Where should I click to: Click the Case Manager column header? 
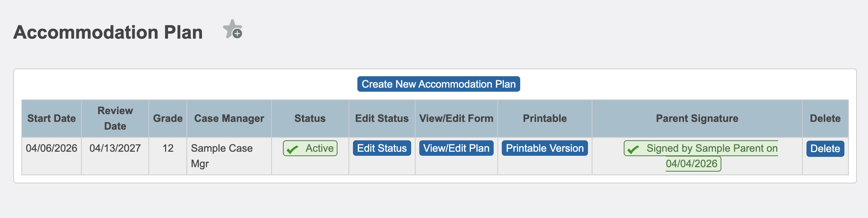229,119
